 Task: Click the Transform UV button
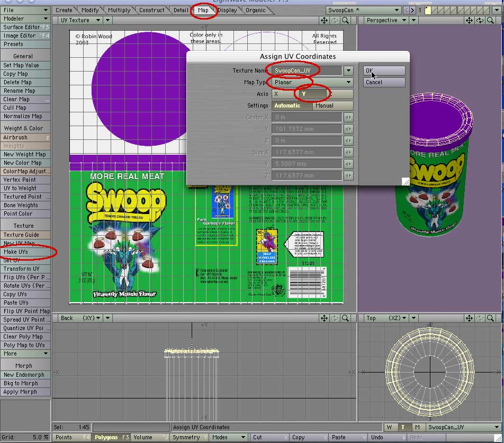pos(25,269)
